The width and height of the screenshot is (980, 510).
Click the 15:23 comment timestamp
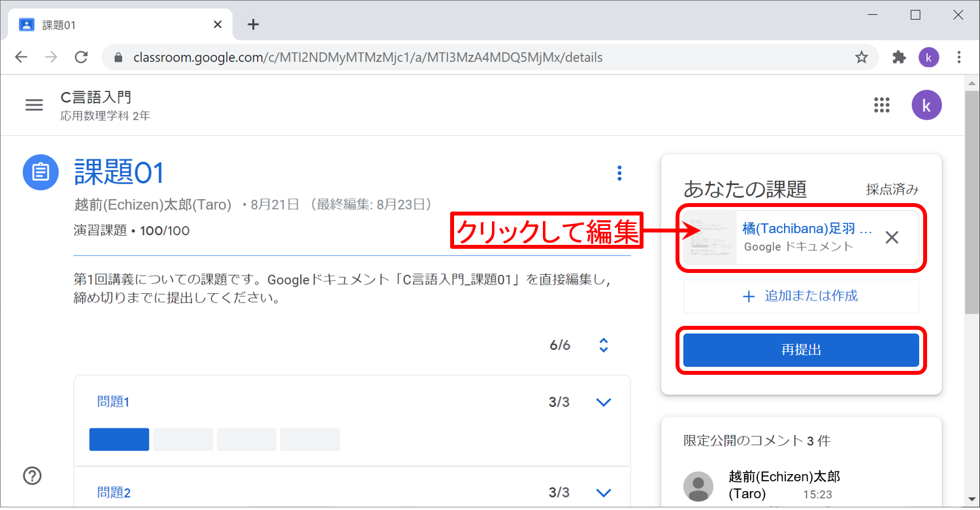[x=818, y=495]
